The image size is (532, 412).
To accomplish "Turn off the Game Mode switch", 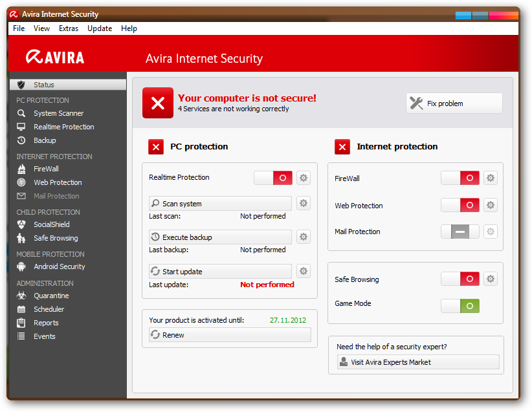I will pyautogui.click(x=460, y=306).
